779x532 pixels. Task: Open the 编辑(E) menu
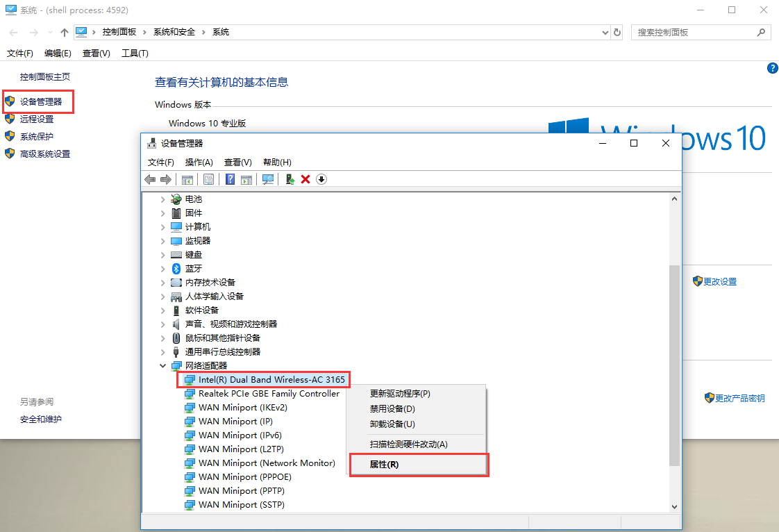coord(58,53)
